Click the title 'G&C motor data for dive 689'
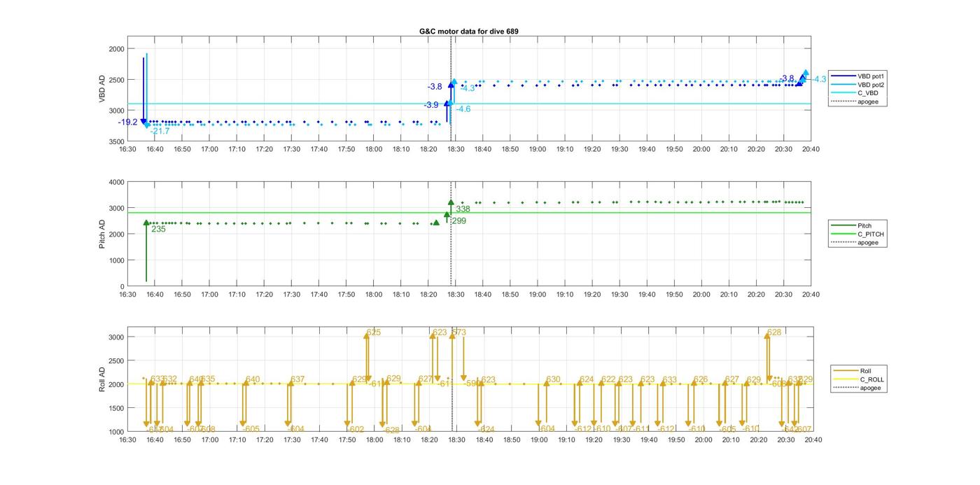The height and width of the screenshot is (485, 980). pyautogui.click(x=469, y=31)
